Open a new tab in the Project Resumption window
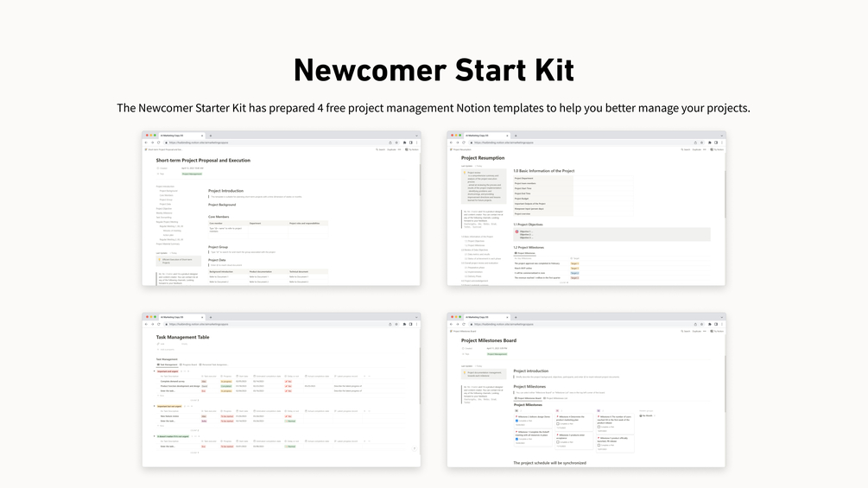Screen dimensions: 868x488 516,136
